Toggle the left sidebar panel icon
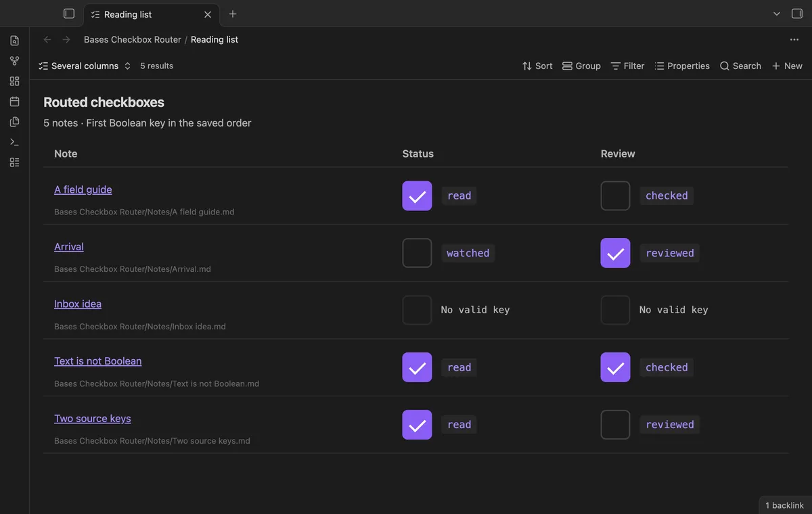Screen dimensions: 812x514 click(69, 14)
